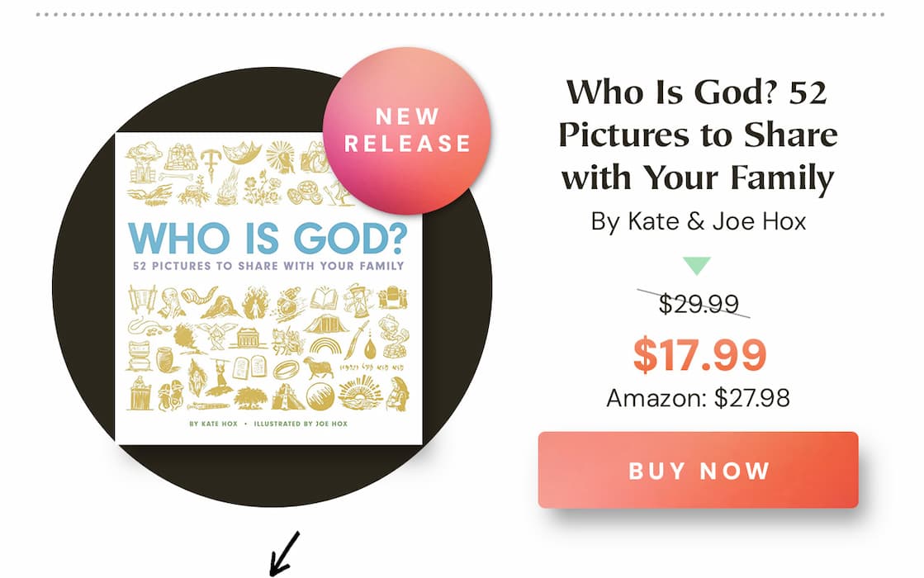Click the stone tablets icon

pyautogui.click(x=249, y=367)
